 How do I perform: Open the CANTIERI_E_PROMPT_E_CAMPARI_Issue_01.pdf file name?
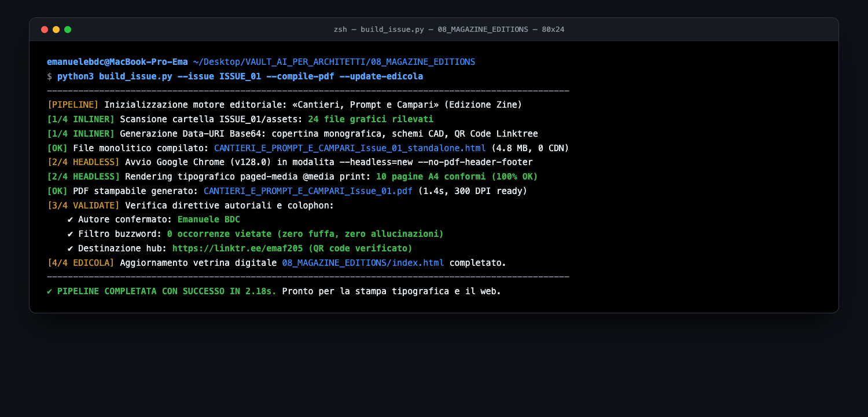(308, 191)
